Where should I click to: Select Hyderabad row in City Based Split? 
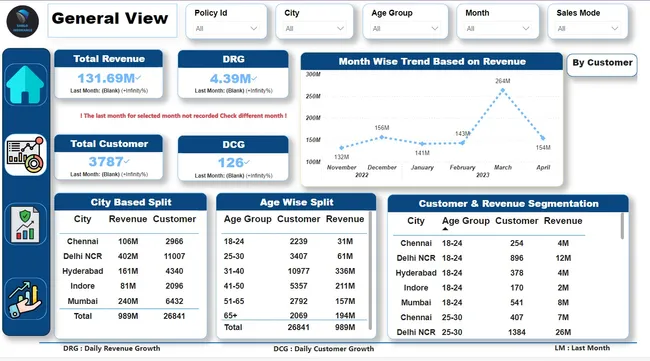coord(129,271)
